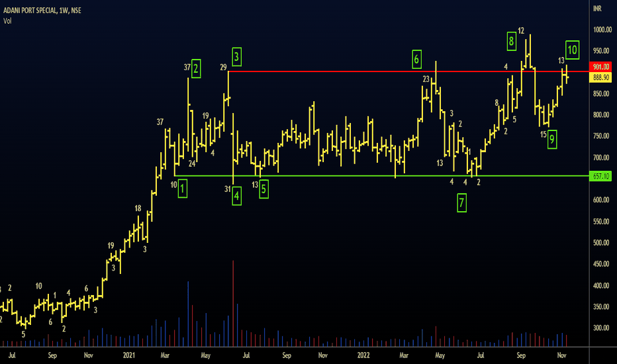Select green boxed label 7

[x=461, y=203]
